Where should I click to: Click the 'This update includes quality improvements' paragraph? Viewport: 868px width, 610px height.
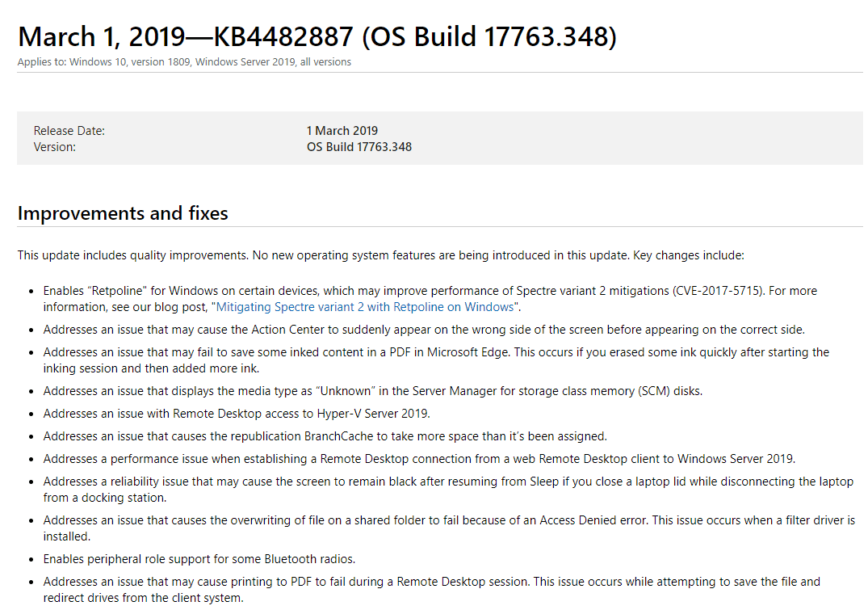(x=380, y=255)
